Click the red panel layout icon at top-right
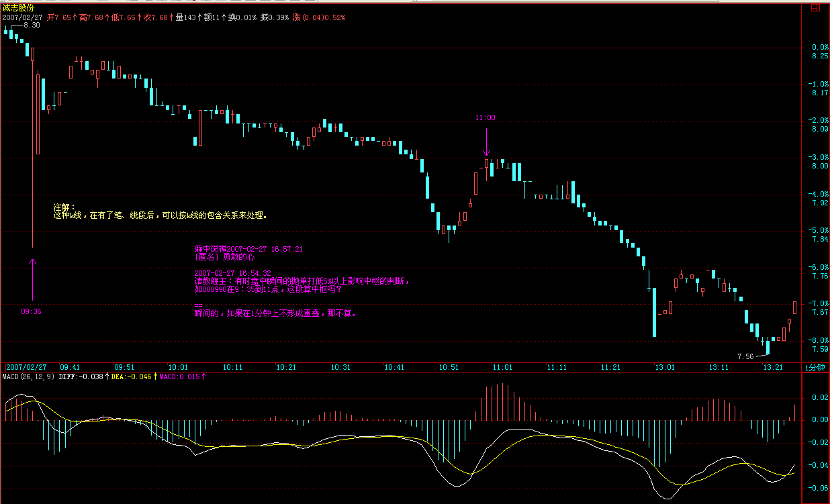The height and width of the screenshot is (504, 830). (x=815, y=8)
